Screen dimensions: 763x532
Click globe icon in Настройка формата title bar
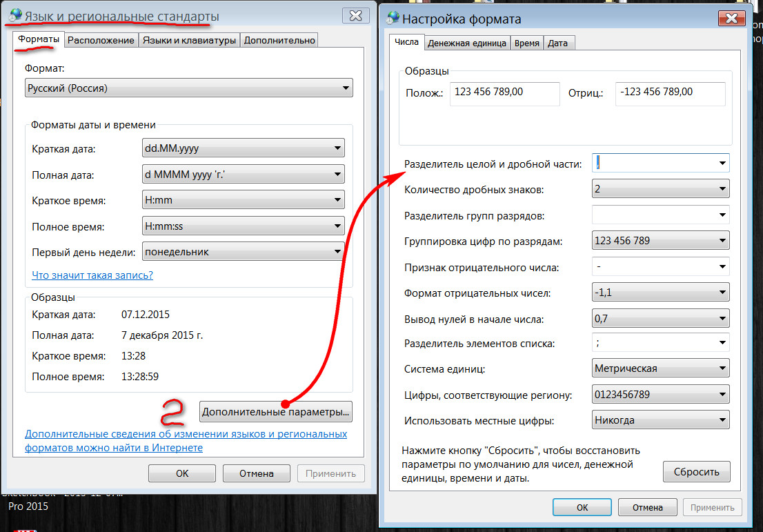tap(393, 17)
